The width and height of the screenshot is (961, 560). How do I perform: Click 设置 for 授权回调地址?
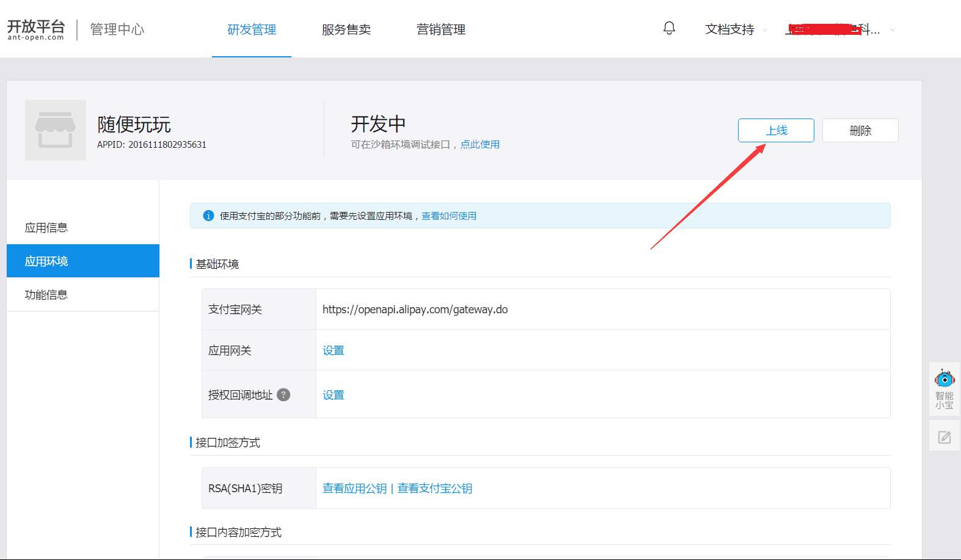pyautogui.click(x=334, y=395)
